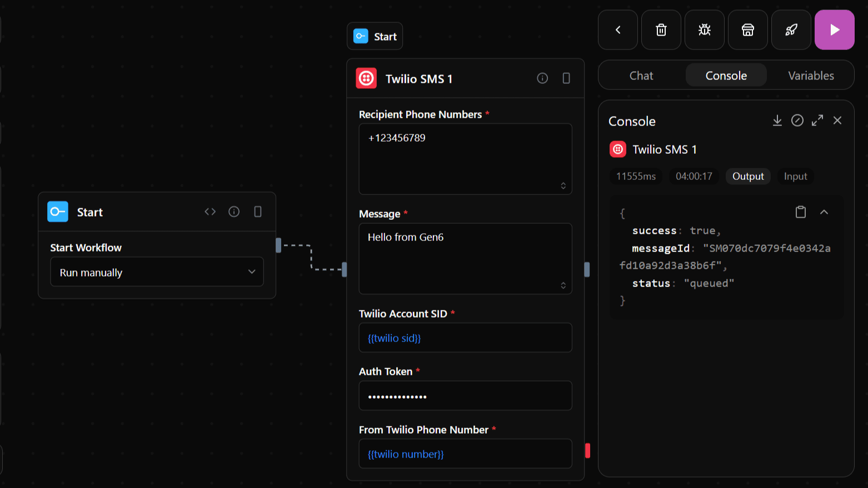Screen dimensions: 868x488
Task: Show info for the Twilio SMS 1 node
Action: [x=542, y=78]
